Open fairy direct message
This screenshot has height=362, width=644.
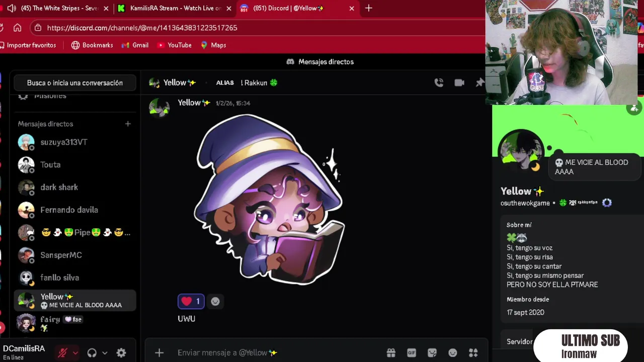(75, 323)
